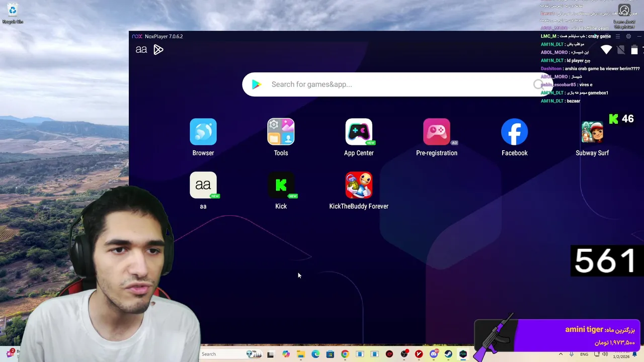Open Discord from the taskbar
The height and width of the screenshot is (362, 644).
tap(434, 354)
